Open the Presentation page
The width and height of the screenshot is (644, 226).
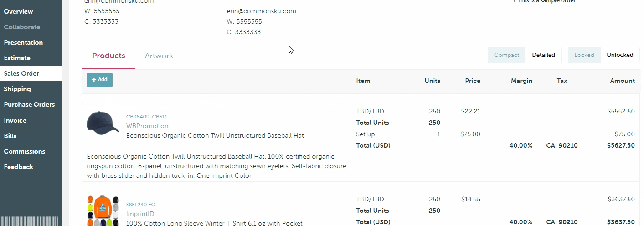tap(23, 42)
